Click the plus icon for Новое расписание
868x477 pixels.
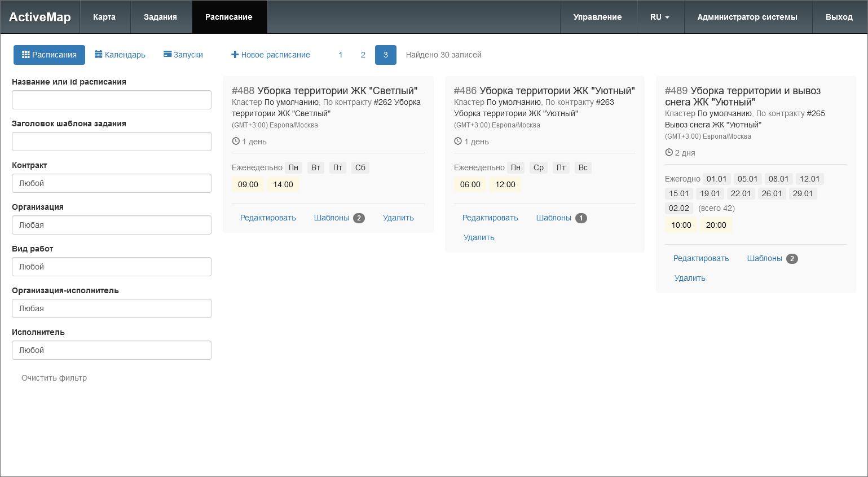pyautogui.click(x=235, y=55)
